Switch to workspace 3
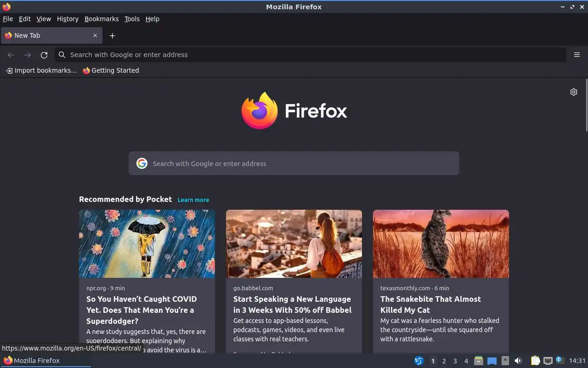588x368 pixels. [455, 361]
